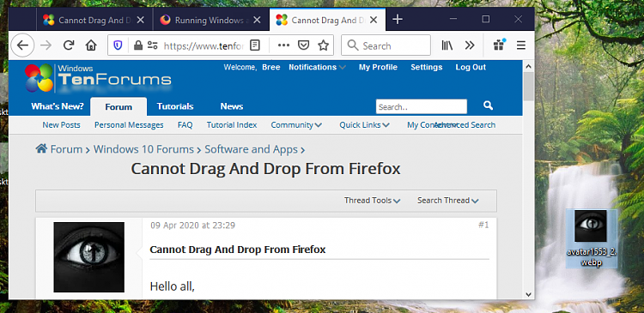
Task: Save page to Pocket
Action: tap(303, 45)
